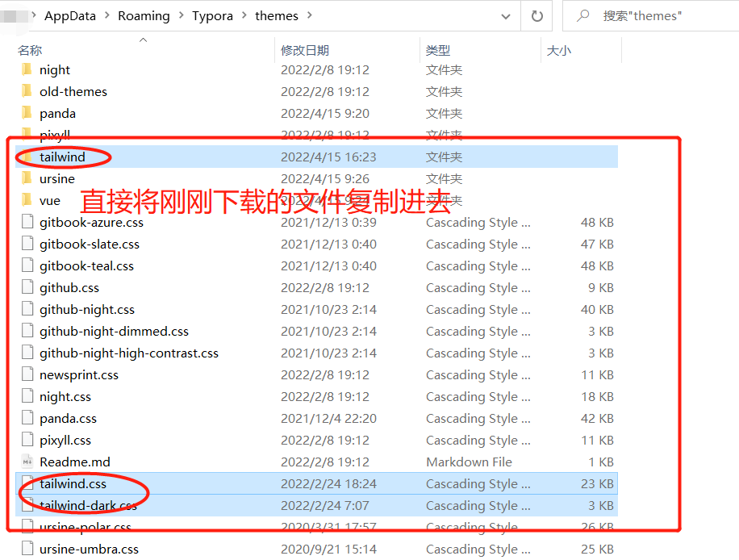Select the panda folder name
This screenshot has height=560, width=739.
click(x=57, y=114)
